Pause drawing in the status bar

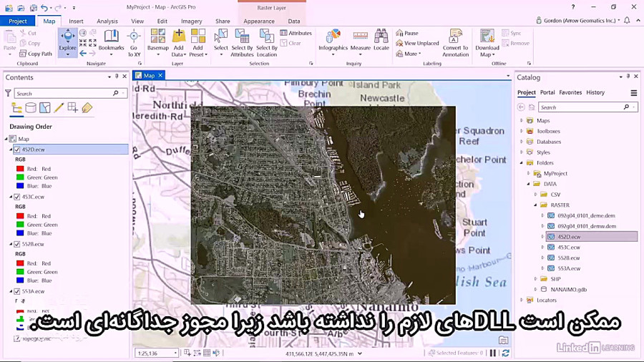[x=493, y=353]
